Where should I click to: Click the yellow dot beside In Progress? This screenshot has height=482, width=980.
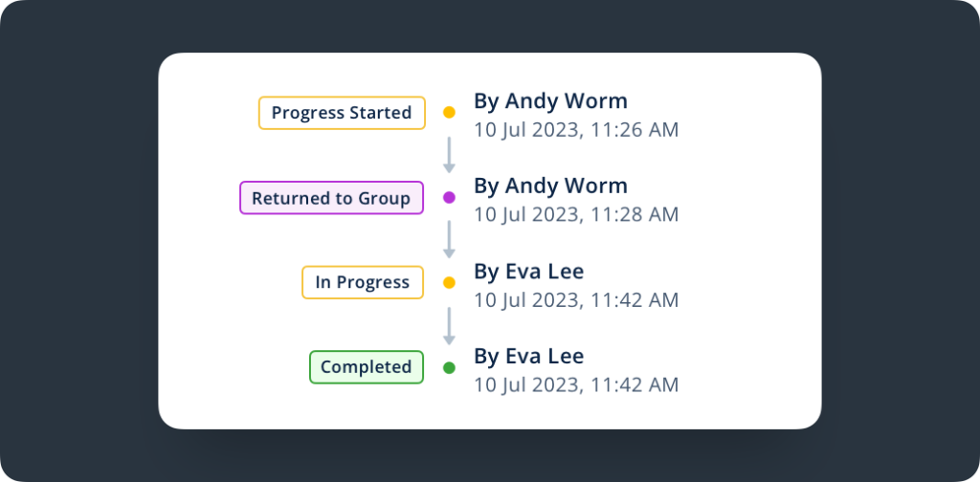(449, 283)
